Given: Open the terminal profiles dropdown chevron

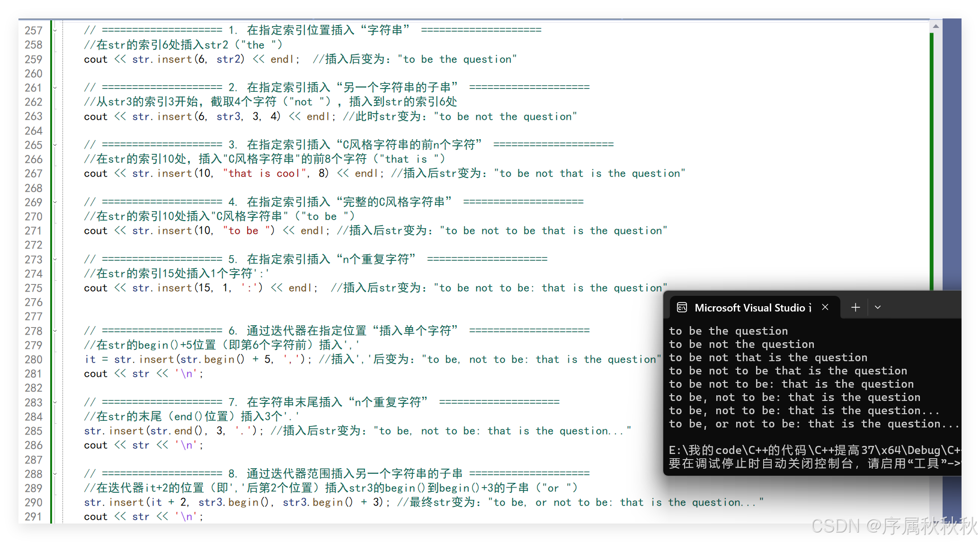Looking at the screenshot, I should (878, 308).
